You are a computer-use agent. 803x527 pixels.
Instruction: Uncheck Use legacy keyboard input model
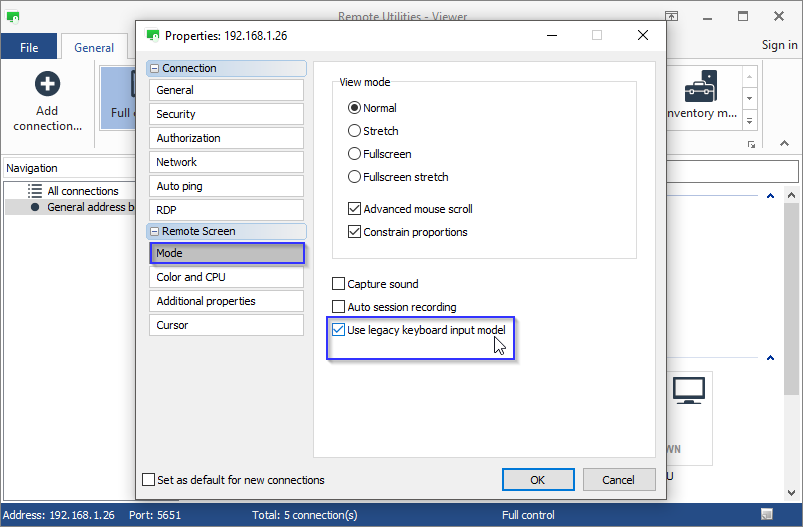(x=339, y=330)
